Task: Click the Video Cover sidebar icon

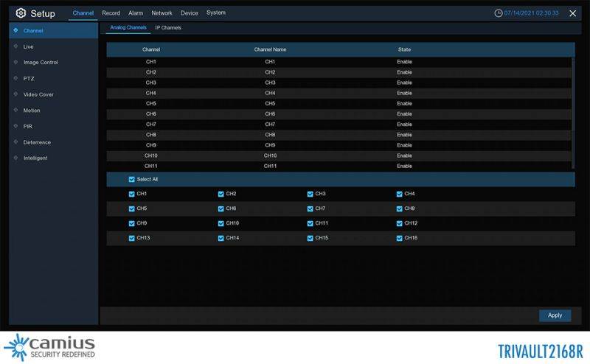Action: pos(15,94)
